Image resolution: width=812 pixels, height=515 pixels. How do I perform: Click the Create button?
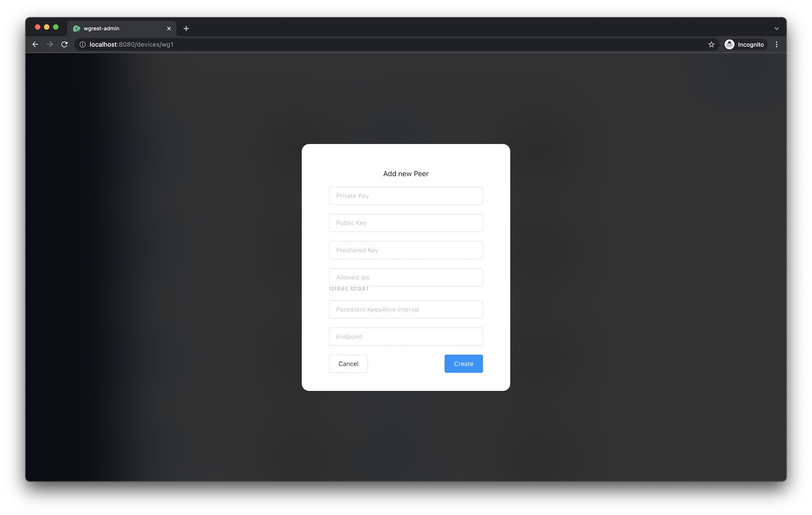click(464, 364)
